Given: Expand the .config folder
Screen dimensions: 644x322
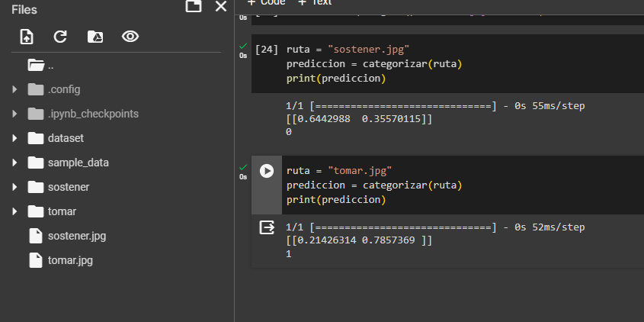Looking at the screenshot, I should click(x=14, y=90).
